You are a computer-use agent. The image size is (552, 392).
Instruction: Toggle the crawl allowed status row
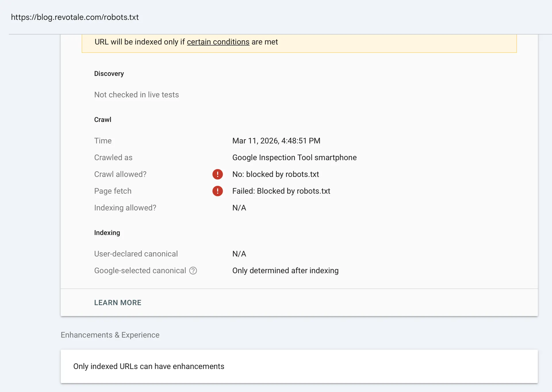(x=120, y=174)
